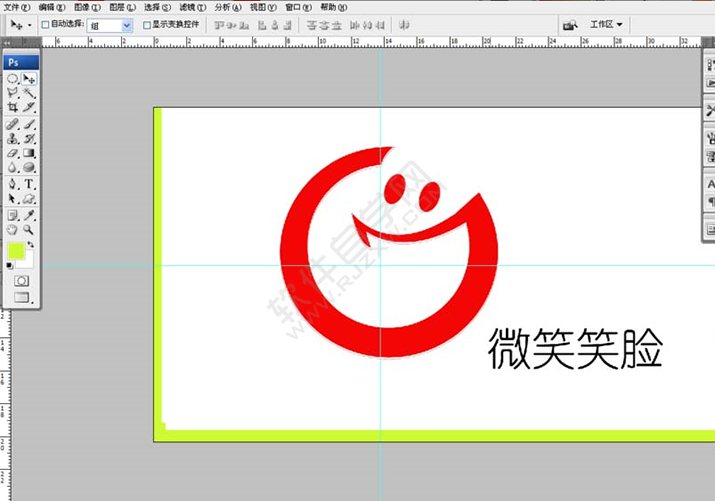Select the Crop tool
Viewport: 715px width, 501px height.
(x=13, y=108)
